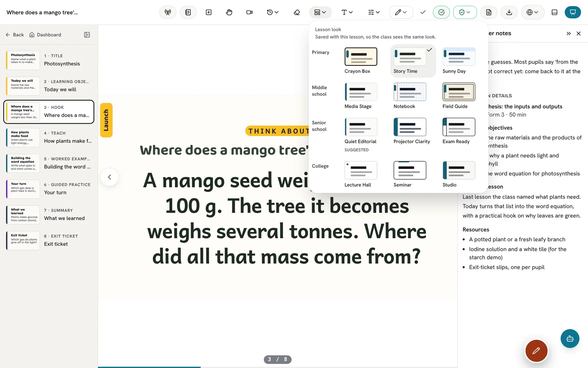Open slide 4 Teach in slide list
This screenshot has width=588, height=368.
49,137
